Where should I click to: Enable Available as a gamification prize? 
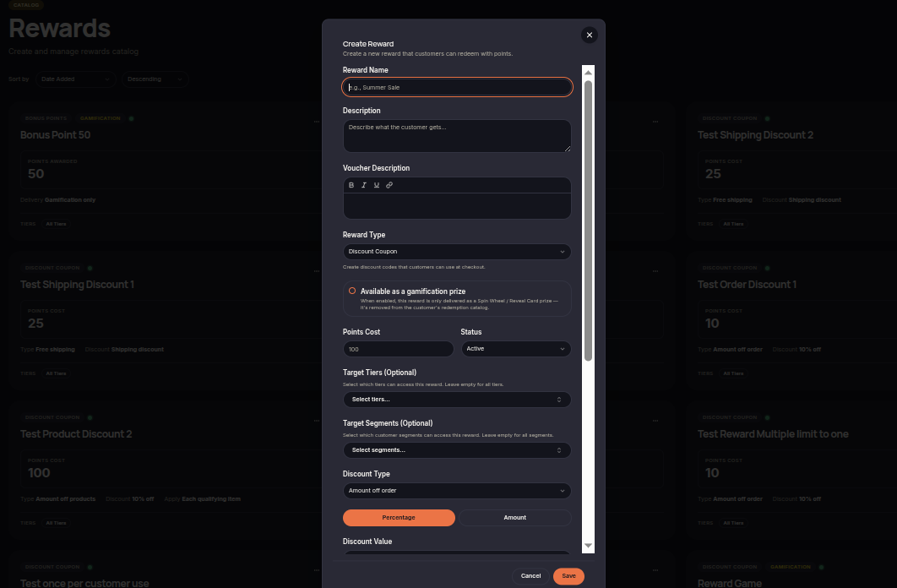click(x=352, y=291)
